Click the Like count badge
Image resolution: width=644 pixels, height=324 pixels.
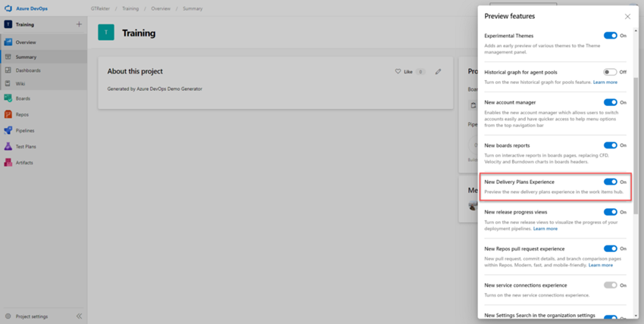pyautogui.click(x=420, y=72)
